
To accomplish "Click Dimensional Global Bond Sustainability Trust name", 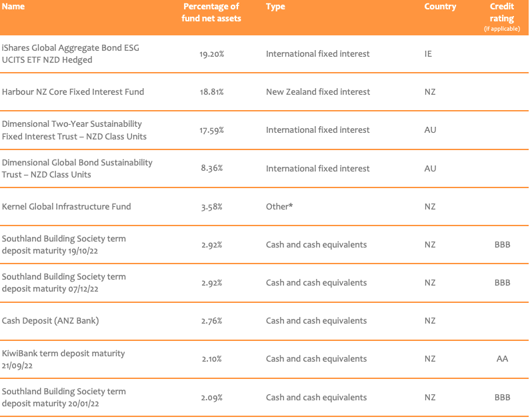I will pyautogui.click(x=77, y=169).
